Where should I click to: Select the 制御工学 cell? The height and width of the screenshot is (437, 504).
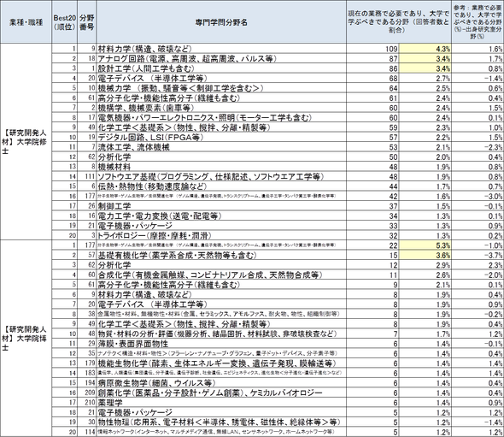click(x=221, y=206)
